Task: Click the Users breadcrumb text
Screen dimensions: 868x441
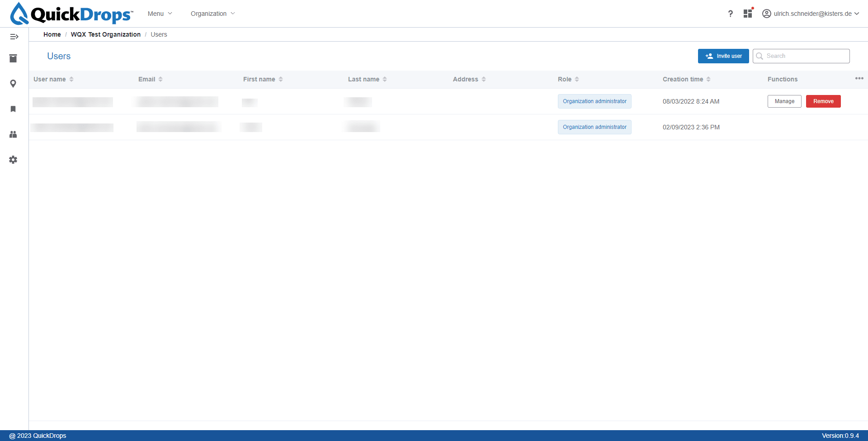Action: tap(159, 34)
